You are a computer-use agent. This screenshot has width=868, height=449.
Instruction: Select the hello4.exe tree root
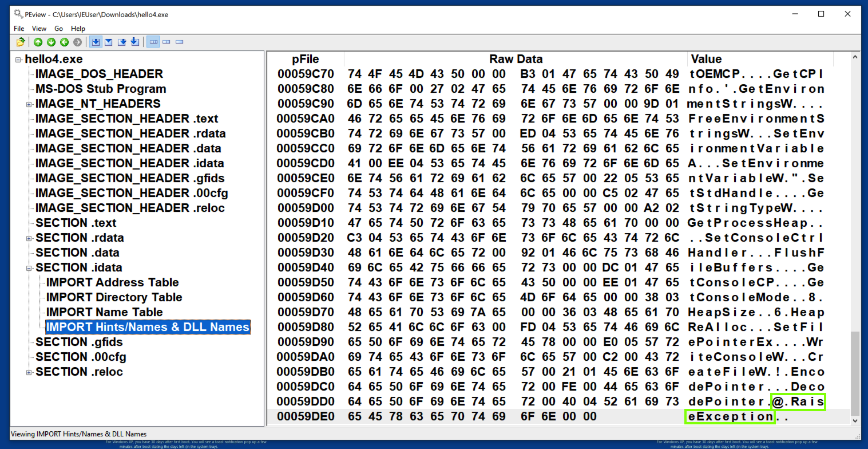[x=54, y=59]
